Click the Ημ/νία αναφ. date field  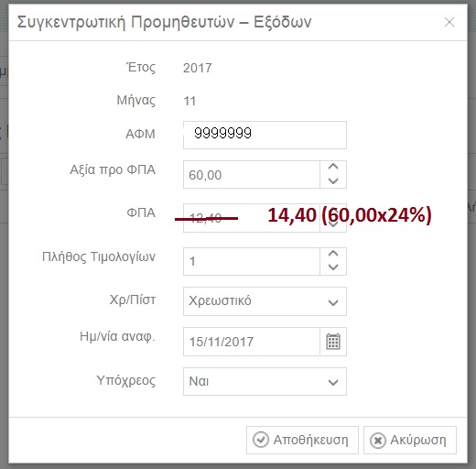click(x=252, y=342)
